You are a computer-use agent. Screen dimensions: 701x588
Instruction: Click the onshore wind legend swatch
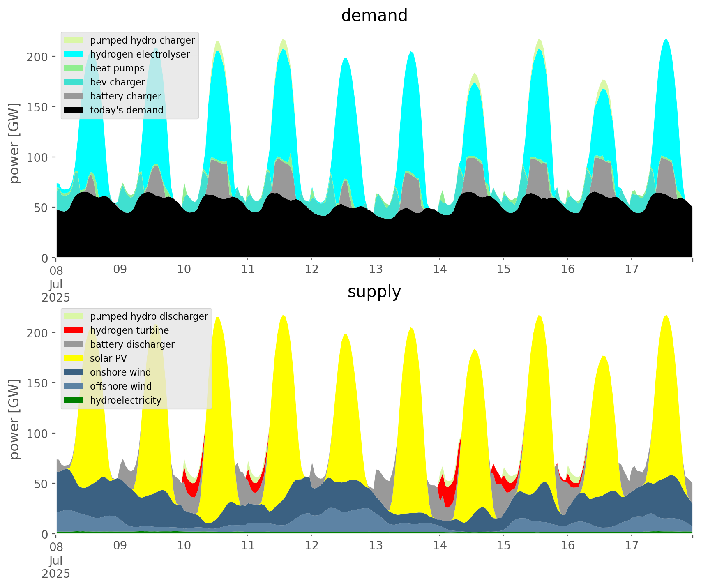(x=74, y=372)
